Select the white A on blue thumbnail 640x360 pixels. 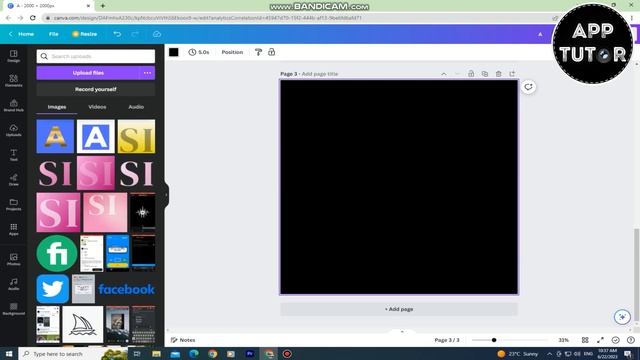click(96, 136)
